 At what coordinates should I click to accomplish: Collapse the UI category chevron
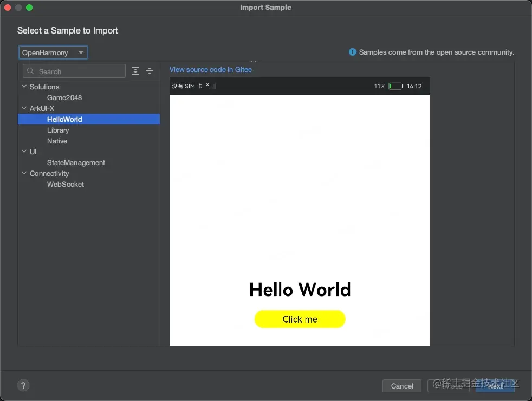click(24, 152)
